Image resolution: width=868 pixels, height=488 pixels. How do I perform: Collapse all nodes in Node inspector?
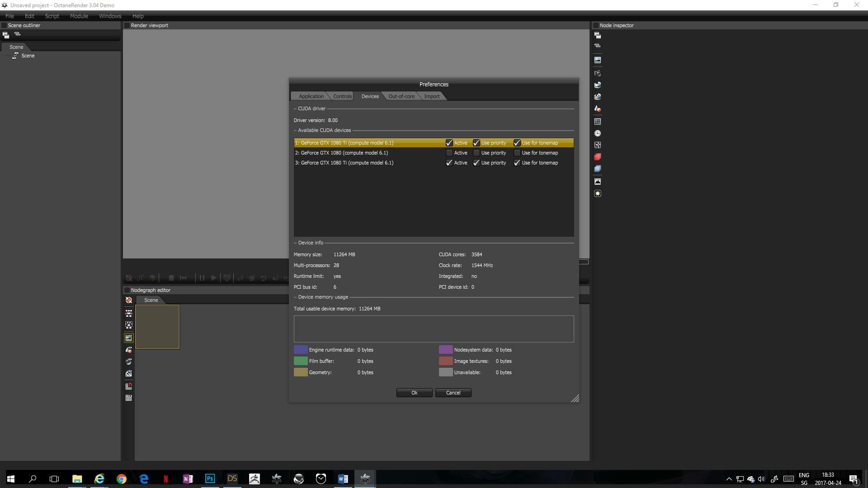597,46
